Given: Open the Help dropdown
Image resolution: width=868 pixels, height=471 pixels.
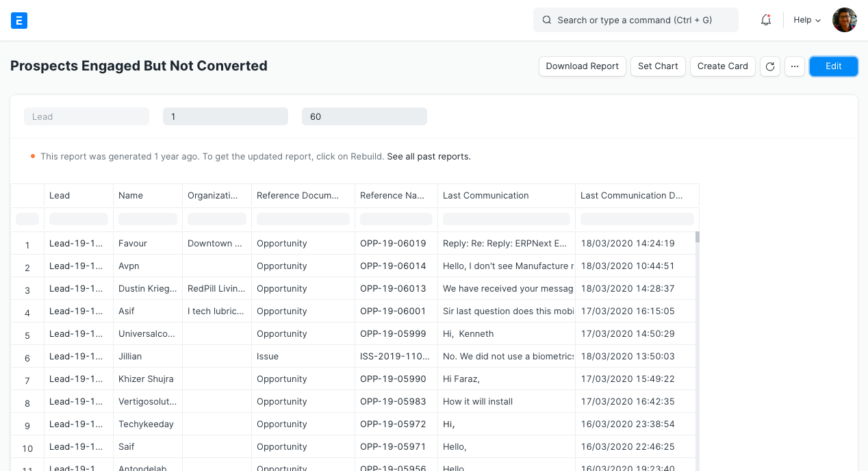Looking at the screenshot, I should (806, 20).
